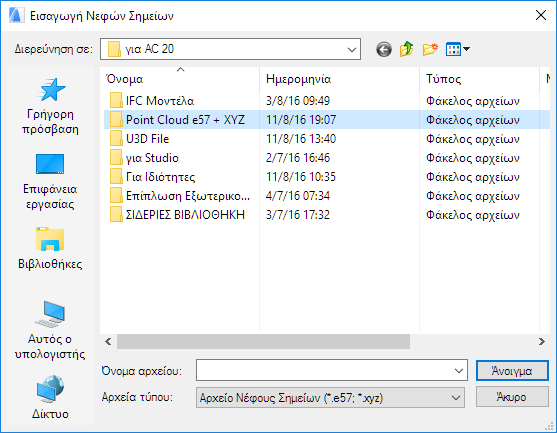The width and height of the screenshot is (557, 433).
Task: Click date '11/8/16 13:40'
Action: tap(301, 139)
